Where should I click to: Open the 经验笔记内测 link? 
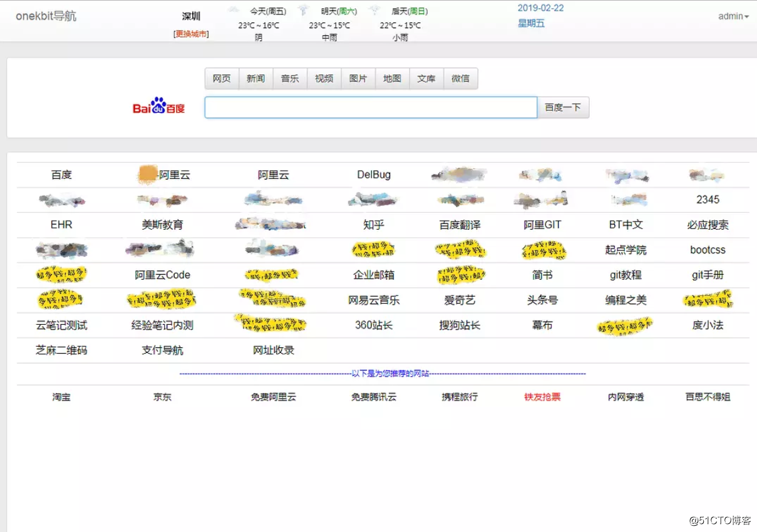point(163,325)
